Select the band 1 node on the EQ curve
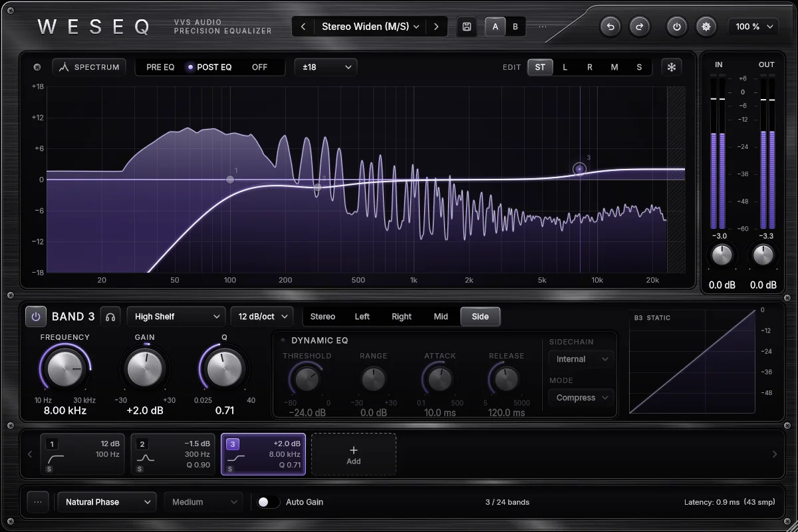798x532 pixels. click(x=230, y=180)
